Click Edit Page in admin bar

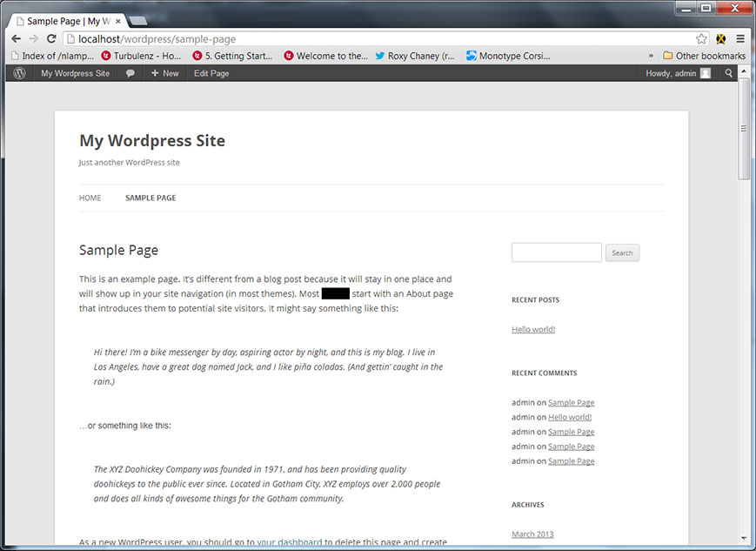pos(211,73)
